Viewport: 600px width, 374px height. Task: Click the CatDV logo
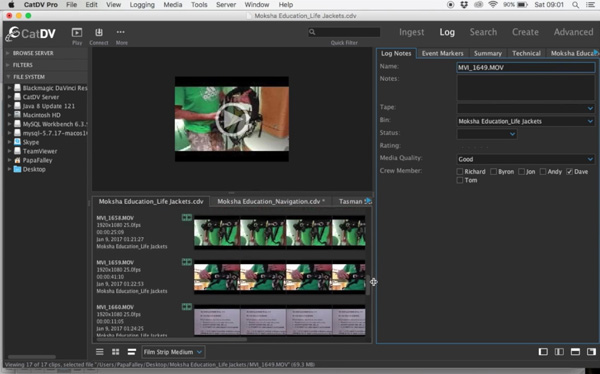click(x=31, y=34)
